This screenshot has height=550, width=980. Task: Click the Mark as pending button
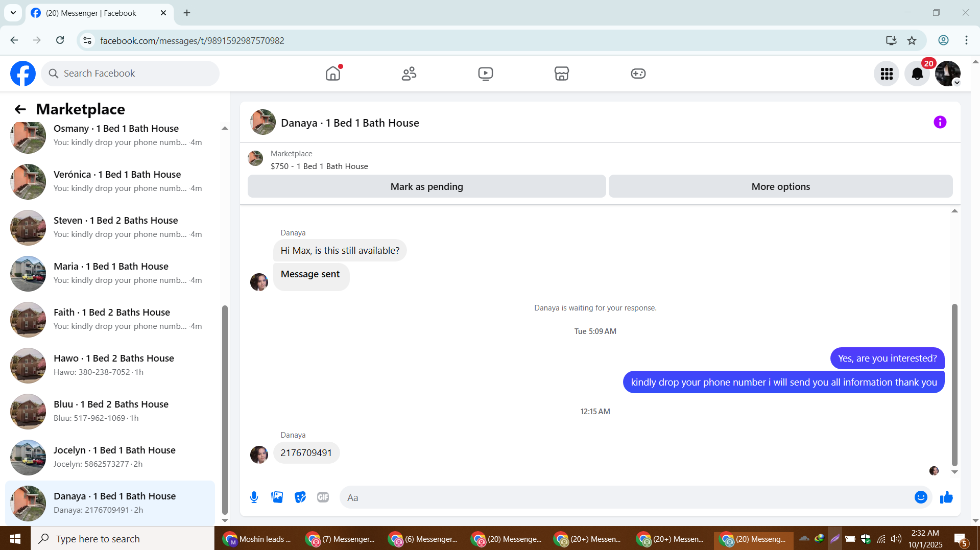[x=427, y=186]
